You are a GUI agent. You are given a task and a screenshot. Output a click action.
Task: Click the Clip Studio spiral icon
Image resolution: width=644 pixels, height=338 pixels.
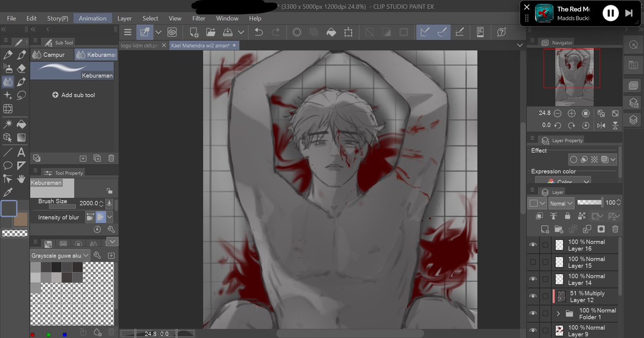(172, 32)
